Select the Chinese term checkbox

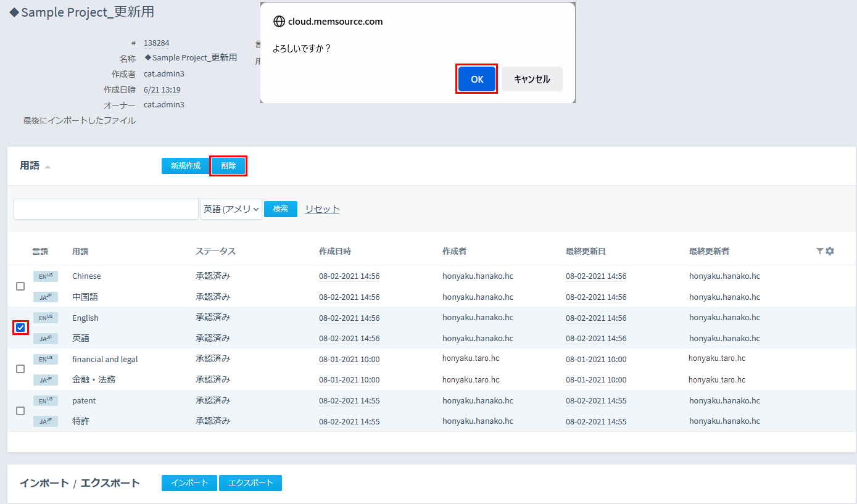[20, 286]
